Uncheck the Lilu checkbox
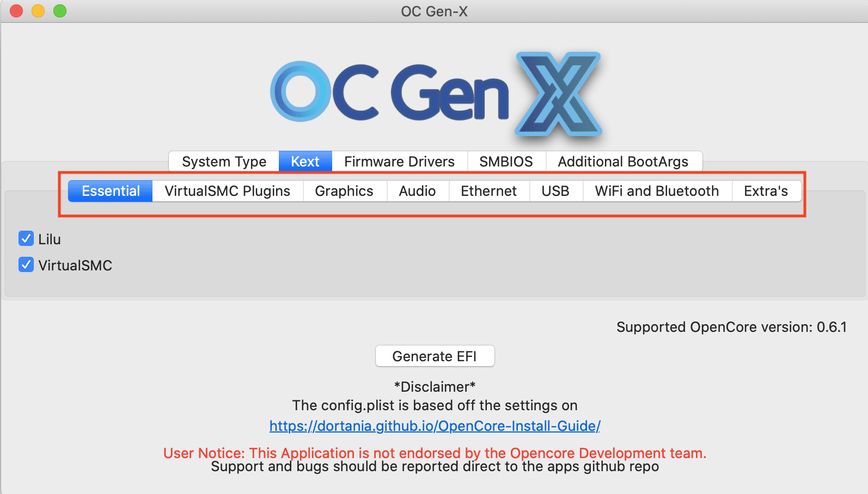868x494 pixels. pyautogui.click(x=26, y=238)
